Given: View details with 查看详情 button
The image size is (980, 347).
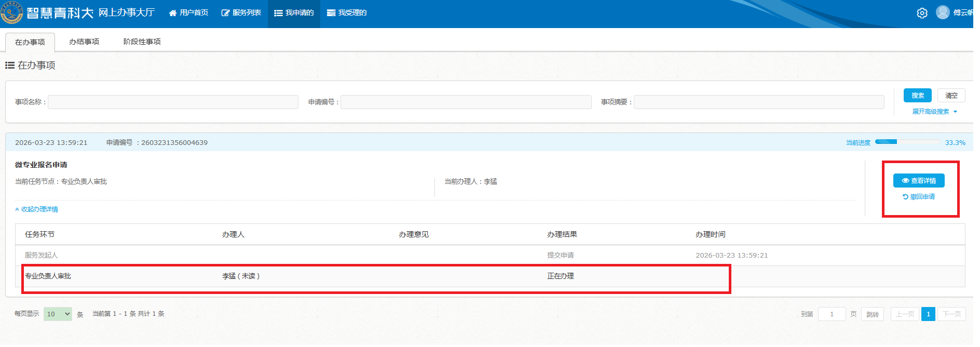Looking at the screenshot, I should (918, 181).
